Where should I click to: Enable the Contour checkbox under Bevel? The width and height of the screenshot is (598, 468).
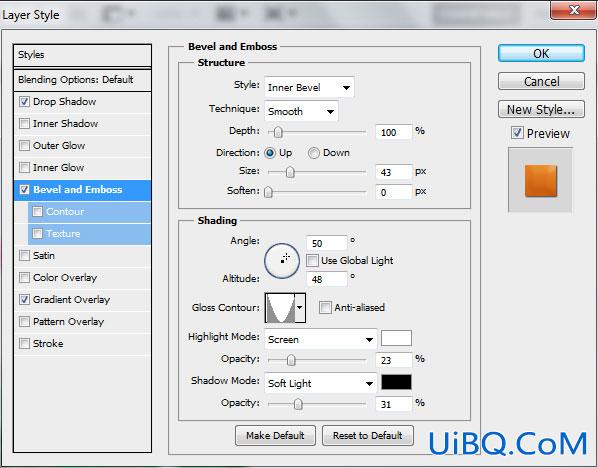point(37,211)
